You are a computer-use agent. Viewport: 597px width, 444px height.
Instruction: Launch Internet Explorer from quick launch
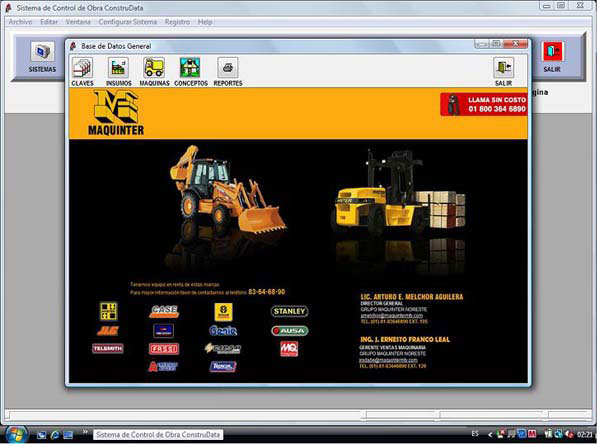55,435
